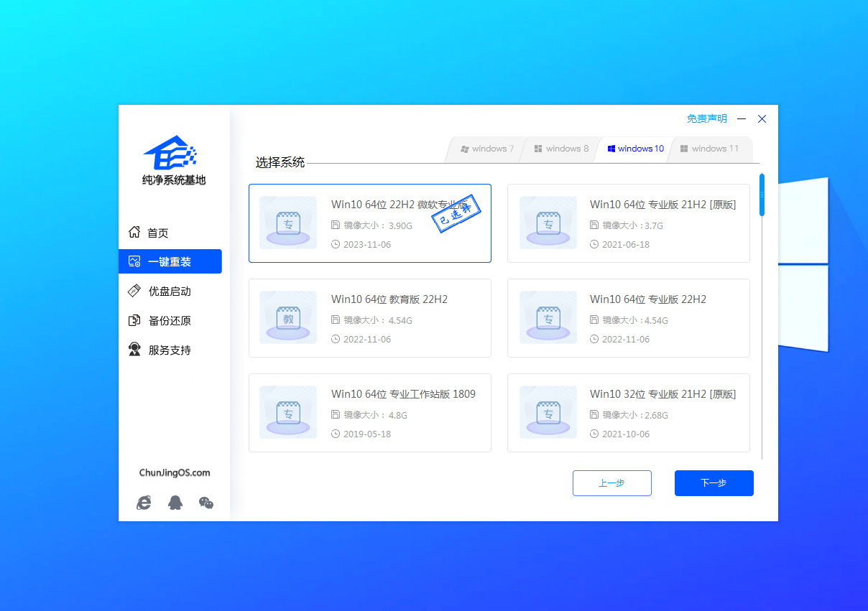Click thumbnail of Win10 32位 专业版 21H2
Viewport: 868px width, 611px height.
pos(548,412)
